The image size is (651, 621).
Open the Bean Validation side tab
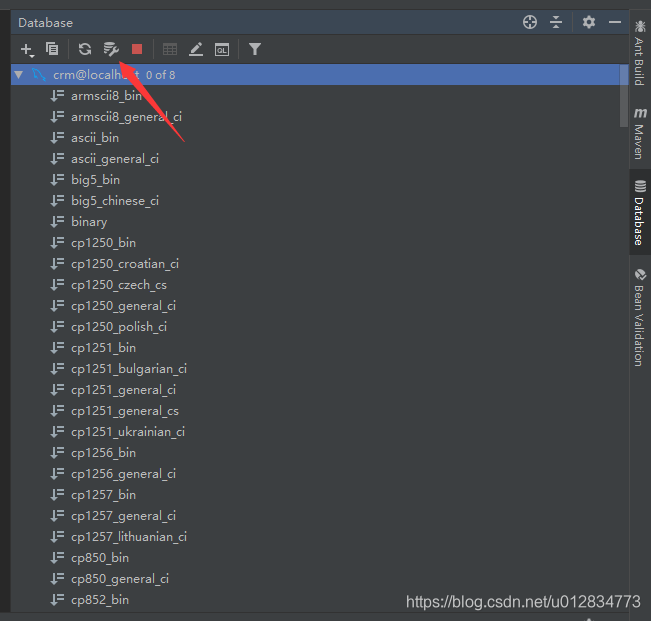[640, 318]
